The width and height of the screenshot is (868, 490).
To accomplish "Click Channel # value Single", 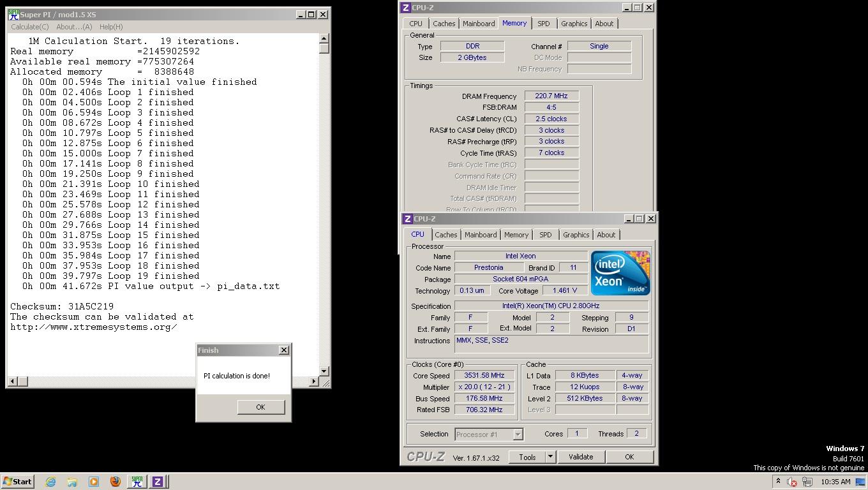I will [599, 46].
